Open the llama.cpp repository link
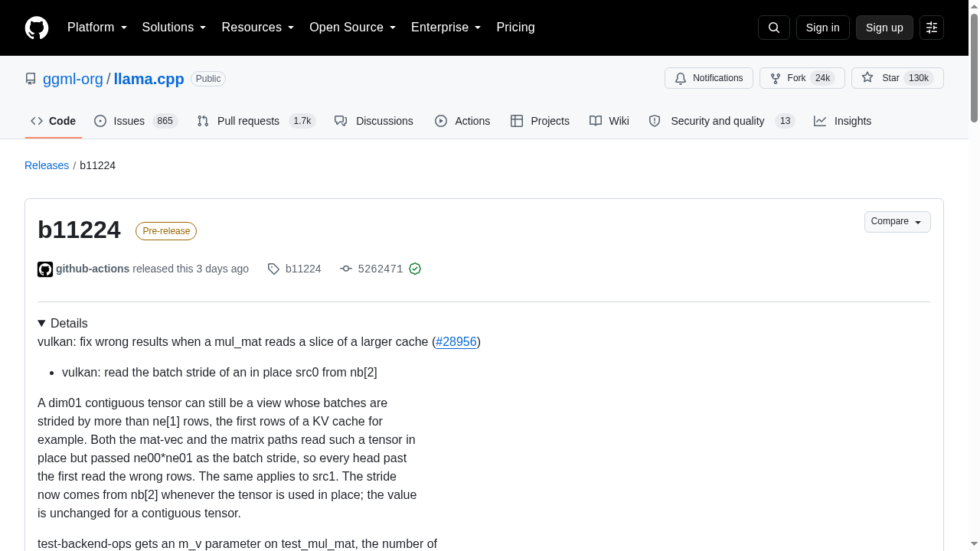Image resolution: width=980 pixels, height=551 pixels. [x=149, y=79]
